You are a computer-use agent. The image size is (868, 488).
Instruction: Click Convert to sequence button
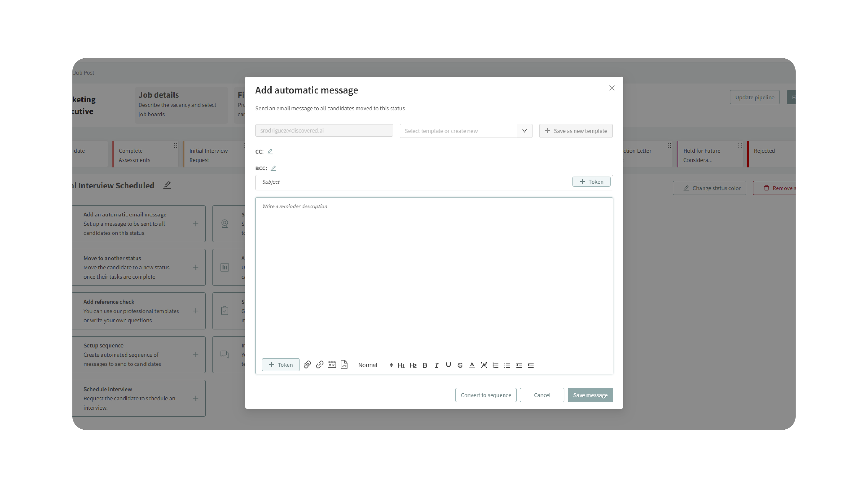tap(486, 395)
